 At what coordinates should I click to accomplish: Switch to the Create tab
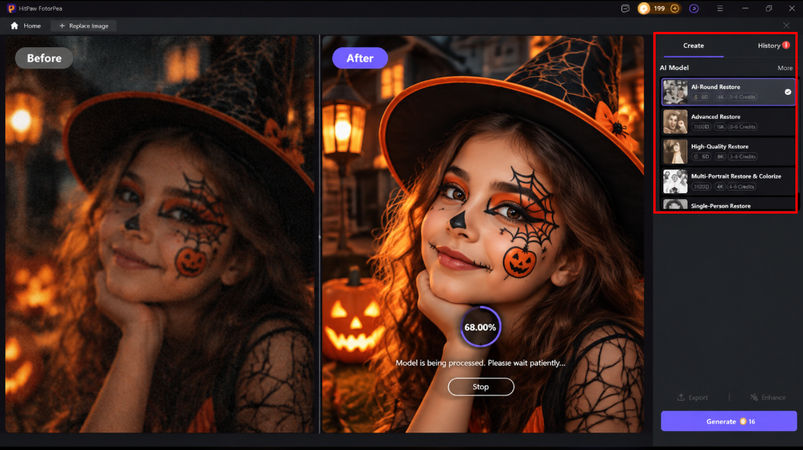coord(693,46)
